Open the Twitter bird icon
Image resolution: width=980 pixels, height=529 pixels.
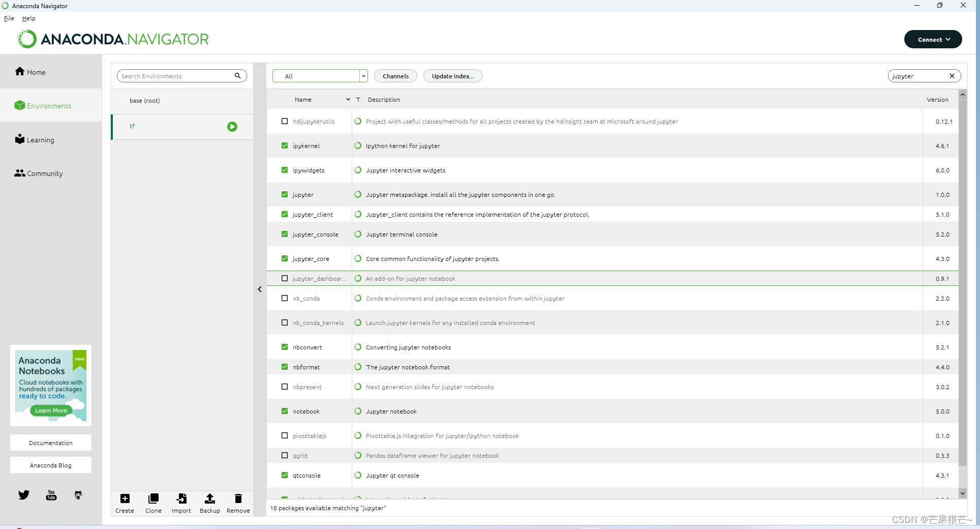coord(24,495)
